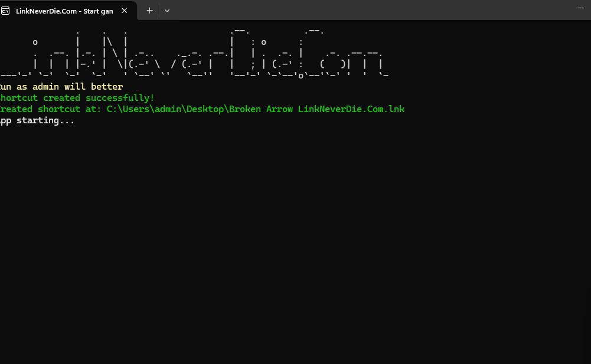
Task: Expand the new tab profile dropdown
Action: coord(167,11)
